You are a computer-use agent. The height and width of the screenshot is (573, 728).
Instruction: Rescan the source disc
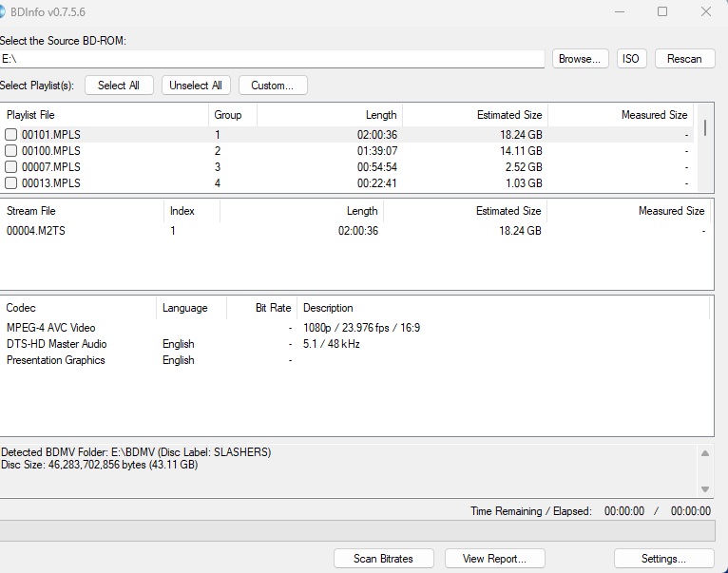[684, 59]
